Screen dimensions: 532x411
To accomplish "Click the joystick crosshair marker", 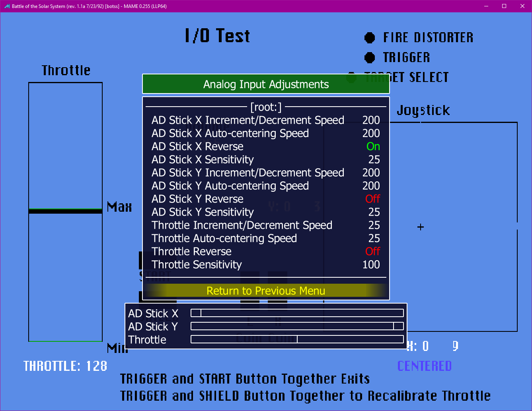I will point(421,227).
